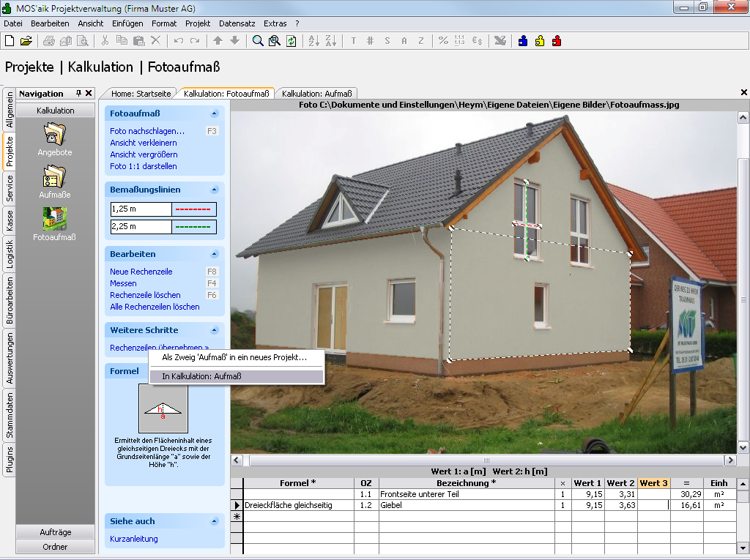
Task: Collapse the Bemaßungslinien section
Action: tap(215, 190)
